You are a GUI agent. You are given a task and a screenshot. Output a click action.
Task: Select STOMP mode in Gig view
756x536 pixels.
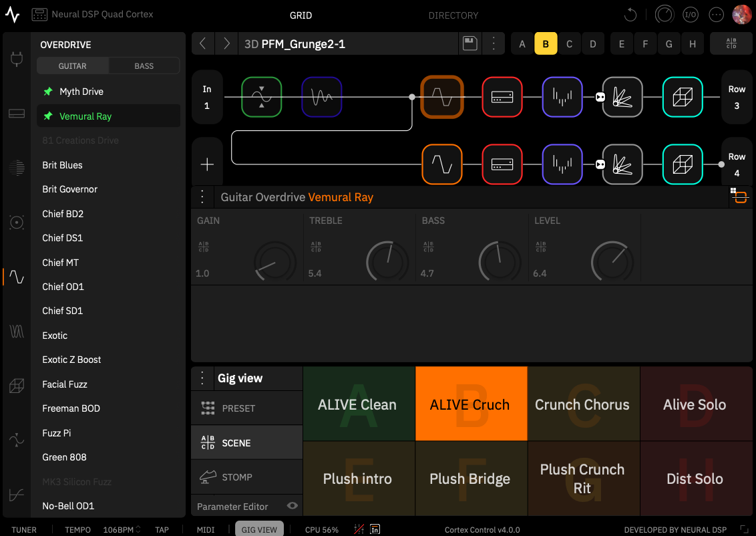coord(247,477)
